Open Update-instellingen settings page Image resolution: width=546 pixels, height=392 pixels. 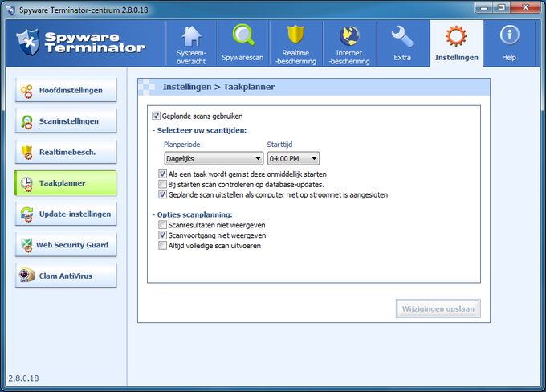[66, 214]
